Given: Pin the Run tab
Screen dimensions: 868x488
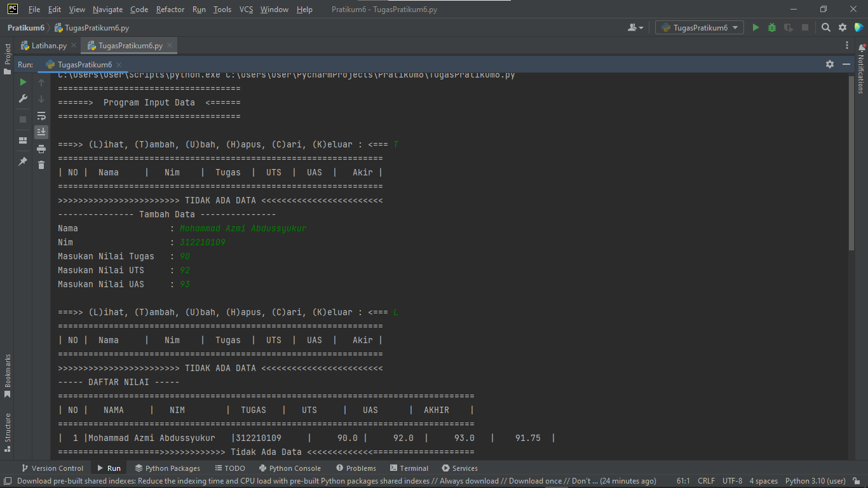Looking at the screenshot, I should tap(23, 161).
